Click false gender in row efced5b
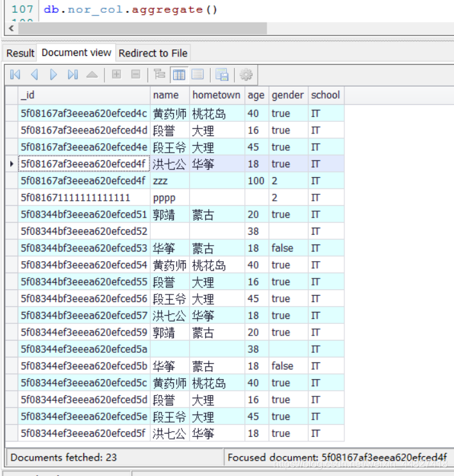 289,366
